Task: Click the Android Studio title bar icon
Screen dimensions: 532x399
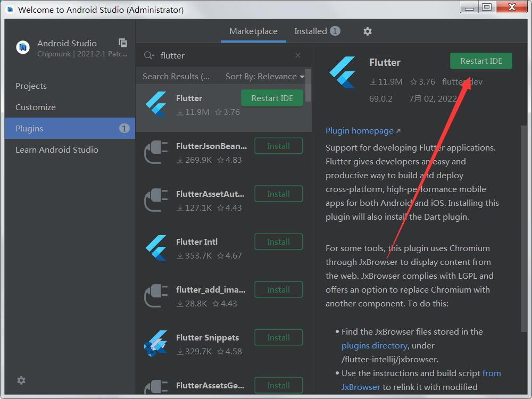Action: click(x=10, y=10)
